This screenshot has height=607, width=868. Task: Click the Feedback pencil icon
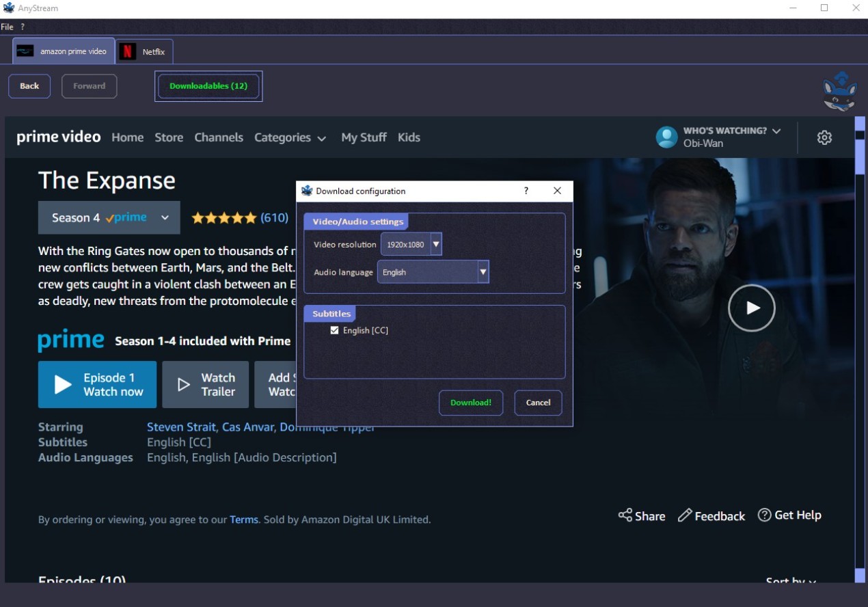pos(684,515)
